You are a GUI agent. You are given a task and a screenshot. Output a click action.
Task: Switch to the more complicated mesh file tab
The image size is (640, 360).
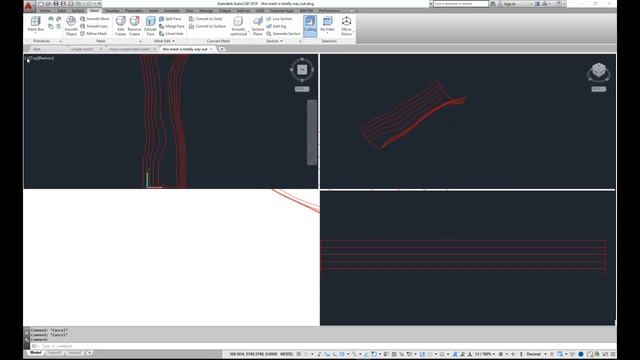coord(131,49)
